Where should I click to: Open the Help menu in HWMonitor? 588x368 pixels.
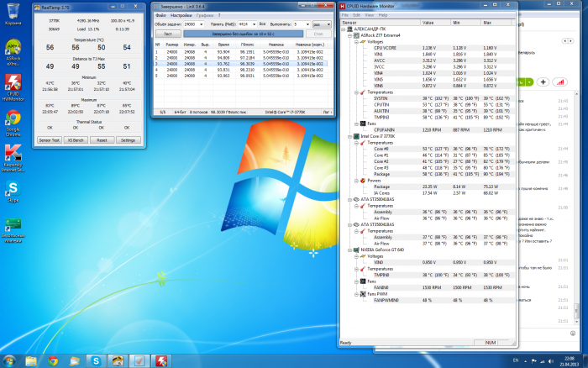382,15
